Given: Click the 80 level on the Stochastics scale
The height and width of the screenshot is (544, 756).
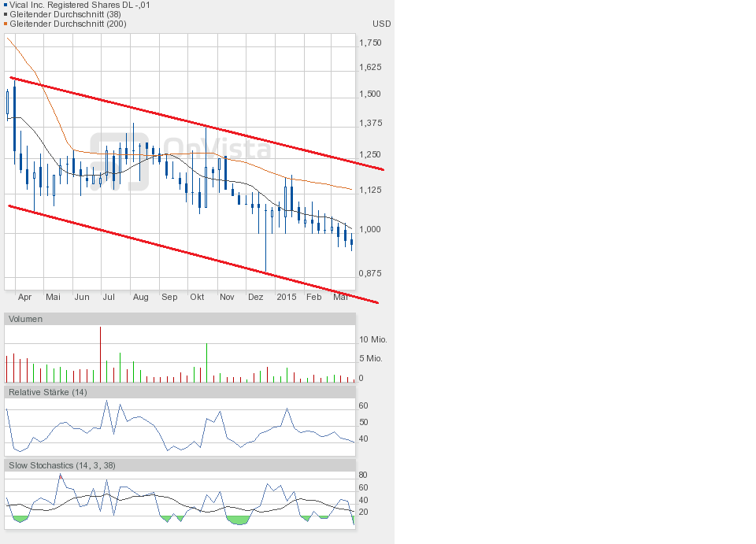Looking at the screenshot, I should click(363, 476).
